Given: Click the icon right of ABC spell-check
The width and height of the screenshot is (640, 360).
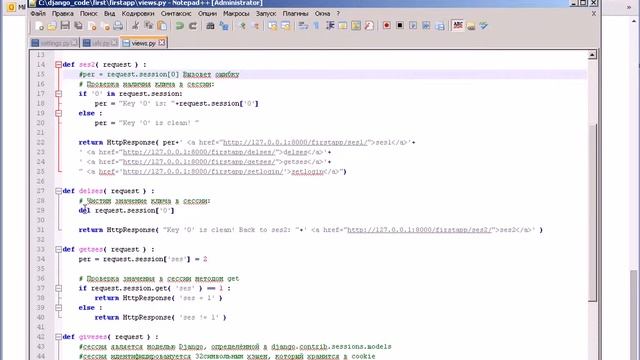Looking at the screenshot, I should pyautogui.click(x=471, y=26).
